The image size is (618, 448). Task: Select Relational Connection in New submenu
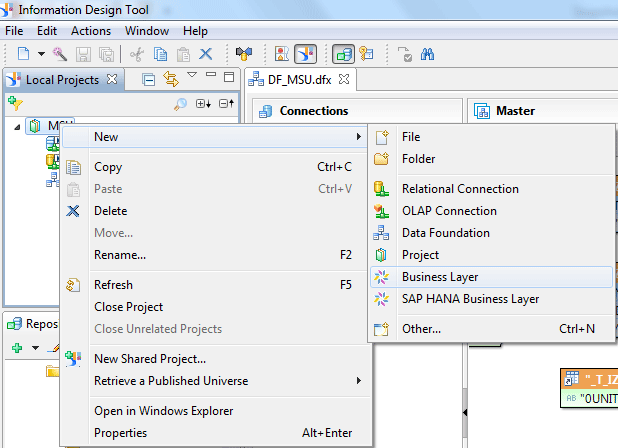tap(491, 189)
